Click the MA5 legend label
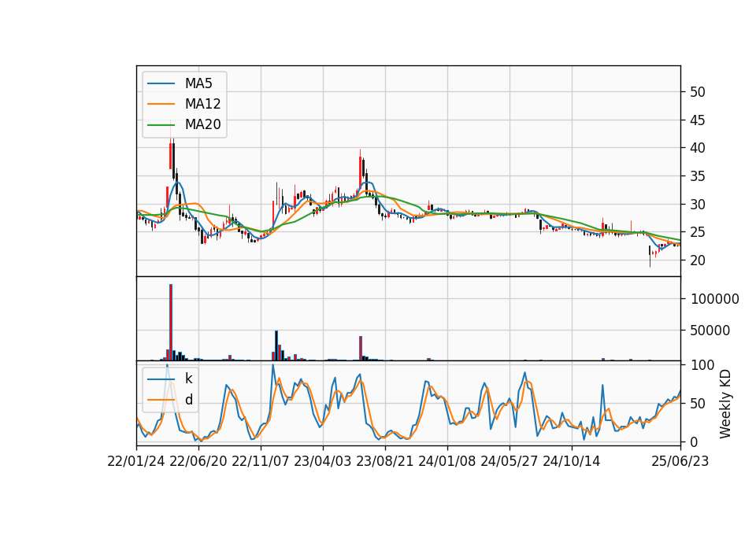This screenshot has width=756, height=543. click(198, 83)
